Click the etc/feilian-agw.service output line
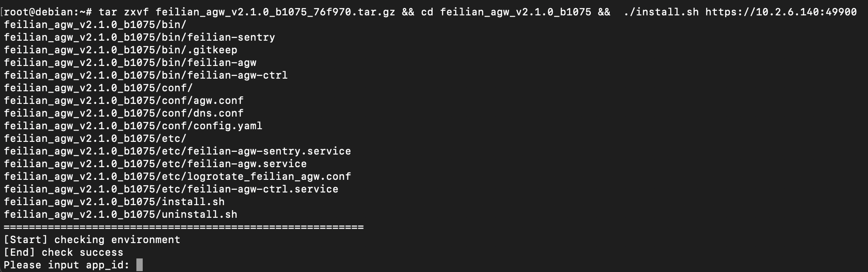868x272 pixels. coord(155,164)
